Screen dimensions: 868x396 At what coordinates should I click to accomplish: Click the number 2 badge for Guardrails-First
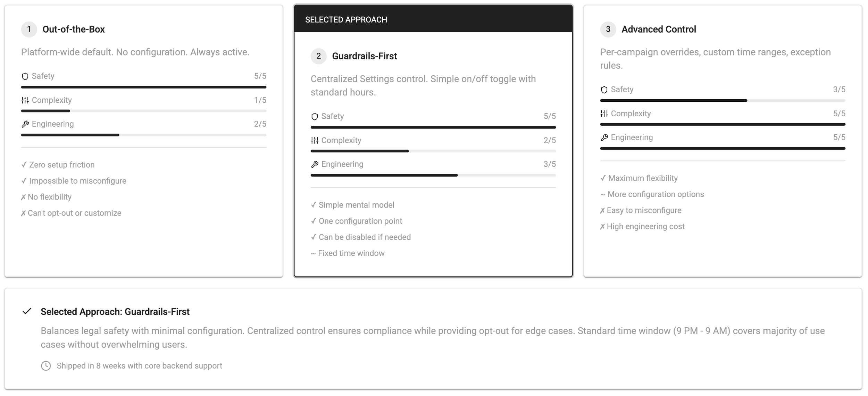(318, 56)
